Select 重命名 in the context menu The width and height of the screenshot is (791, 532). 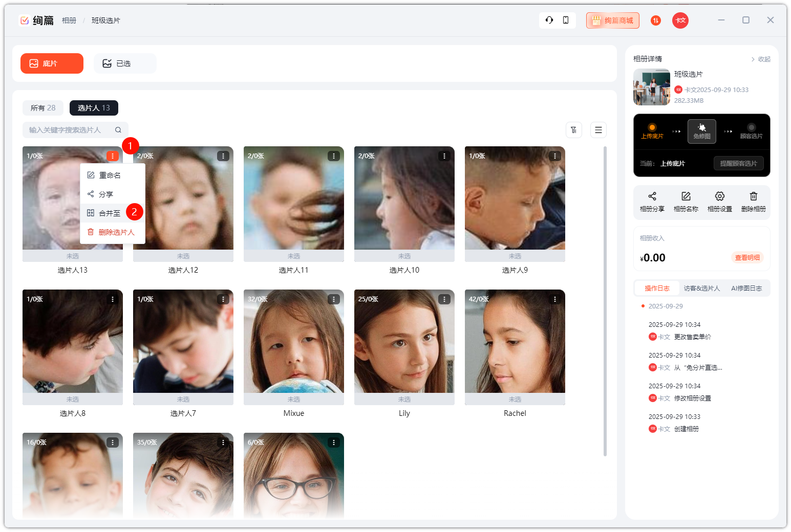point(110,175)
